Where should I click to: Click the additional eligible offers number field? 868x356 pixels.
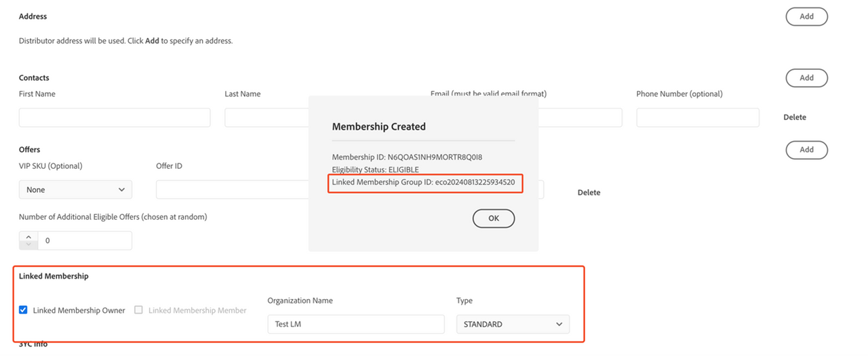85,241
